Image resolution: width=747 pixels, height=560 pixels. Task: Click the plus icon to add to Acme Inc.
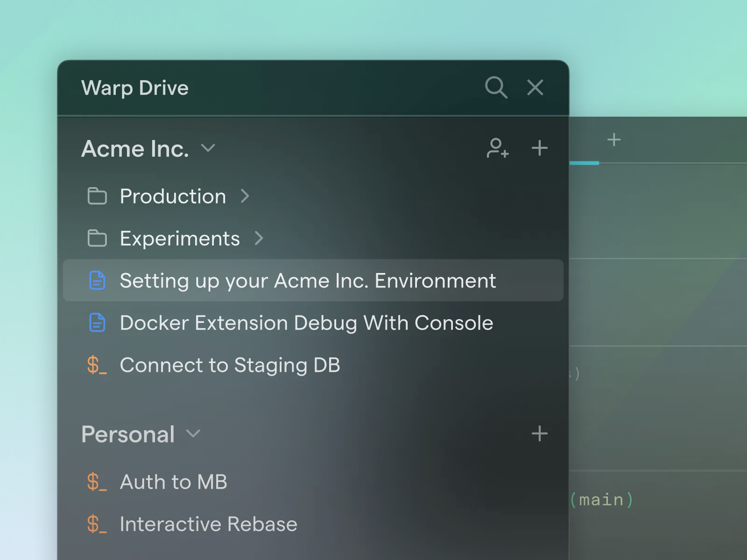[539, 148]
